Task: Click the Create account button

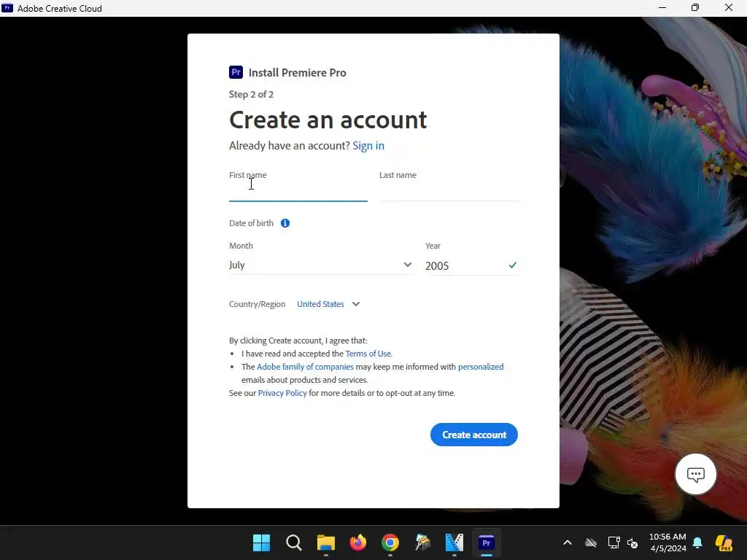Action: pos(474,435)
